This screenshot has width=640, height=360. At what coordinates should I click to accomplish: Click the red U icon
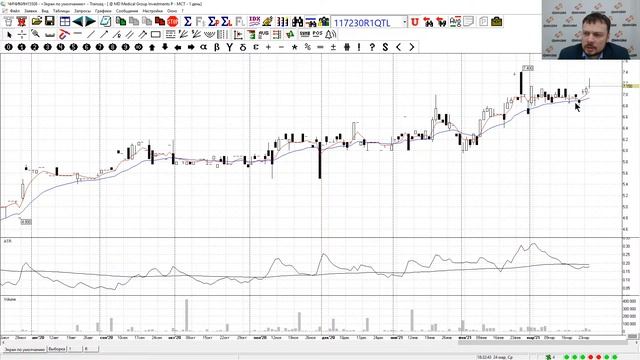point(415,22)
